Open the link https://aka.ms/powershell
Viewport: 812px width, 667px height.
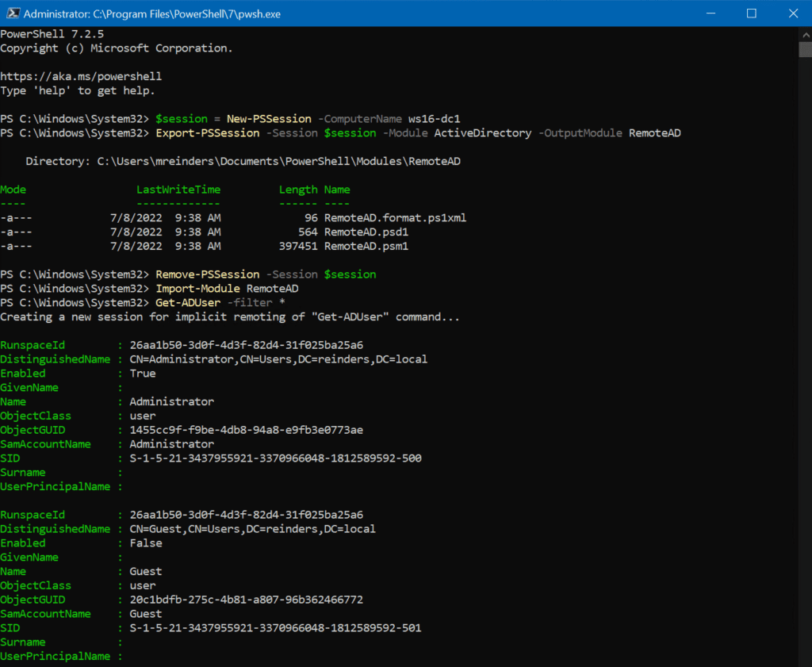[80, 76]
